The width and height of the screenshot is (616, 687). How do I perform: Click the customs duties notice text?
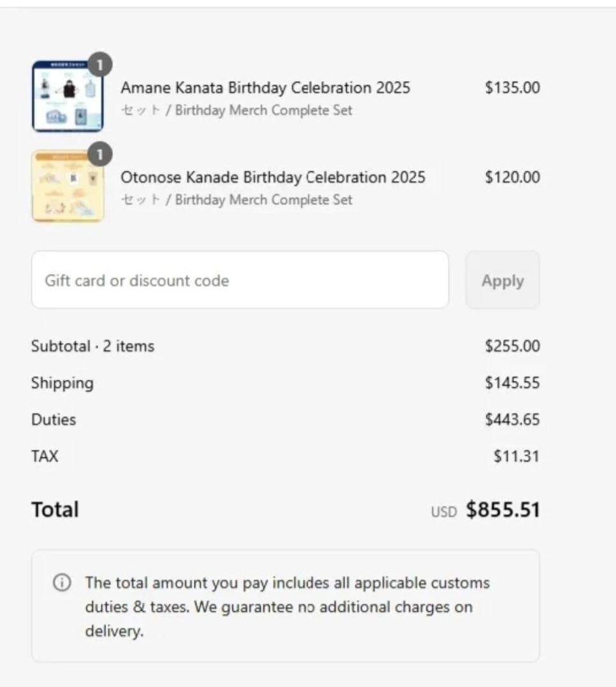[287, 607]
